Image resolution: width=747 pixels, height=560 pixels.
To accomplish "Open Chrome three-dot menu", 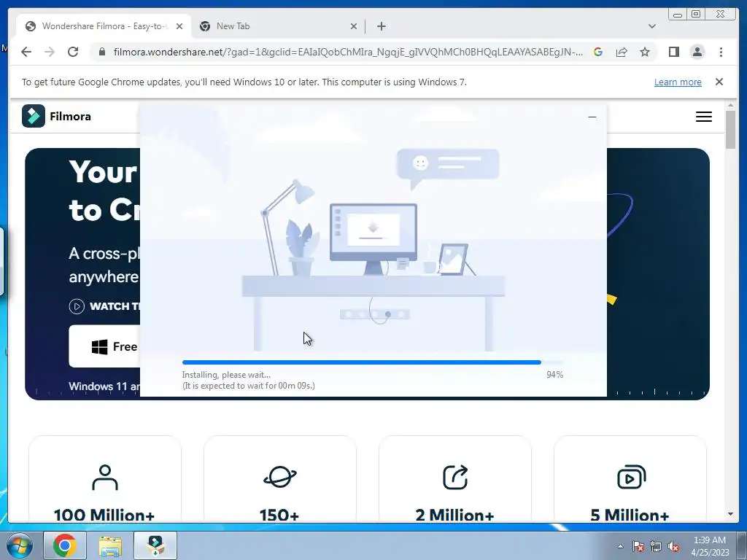I will (x=721, y=52).
